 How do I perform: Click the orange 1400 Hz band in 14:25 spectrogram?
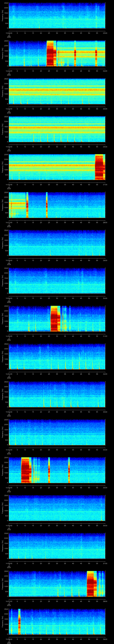tap(57, 128)
